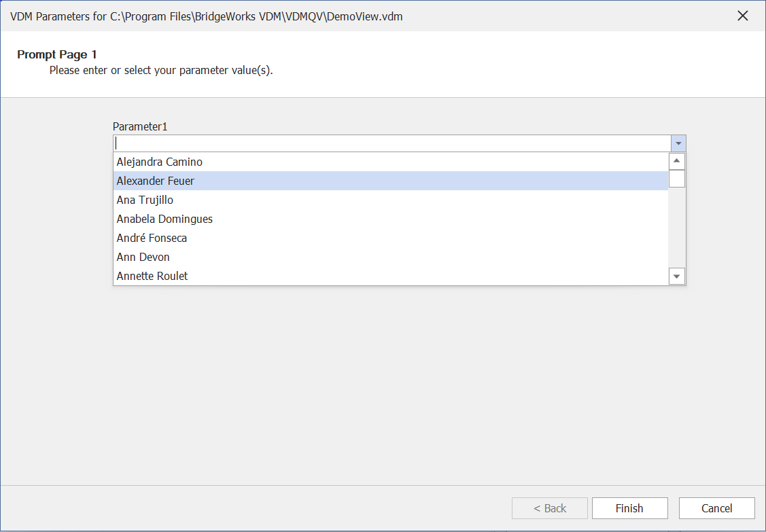Pick Annette Roulet from the dropdown
The width and height of the screenshot is (766, 532).
(391, 276)
